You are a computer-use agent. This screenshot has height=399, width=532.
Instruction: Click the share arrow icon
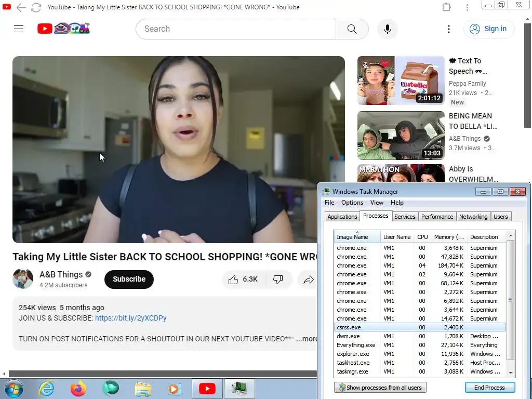click(308, 280)
